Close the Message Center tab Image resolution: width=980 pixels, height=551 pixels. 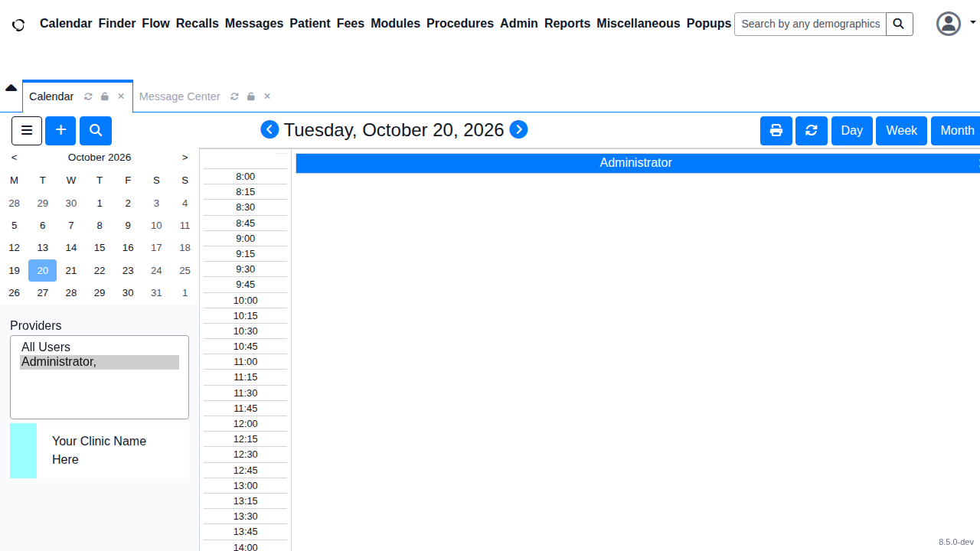click(x=267, y=96)
